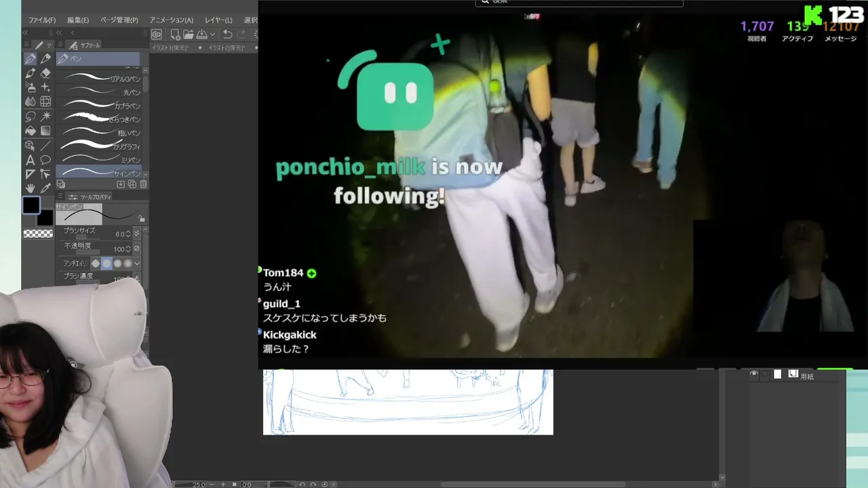Viewport: 868px width, 488px height.
Task: Click the Undo arrow in command bar
Action: click(x=228, y=35)
